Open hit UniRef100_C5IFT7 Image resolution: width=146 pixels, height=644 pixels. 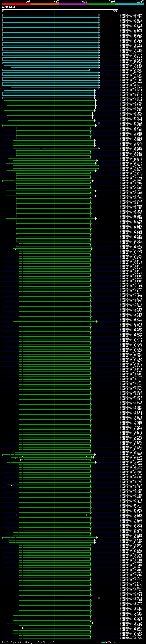tap(131, 379)
